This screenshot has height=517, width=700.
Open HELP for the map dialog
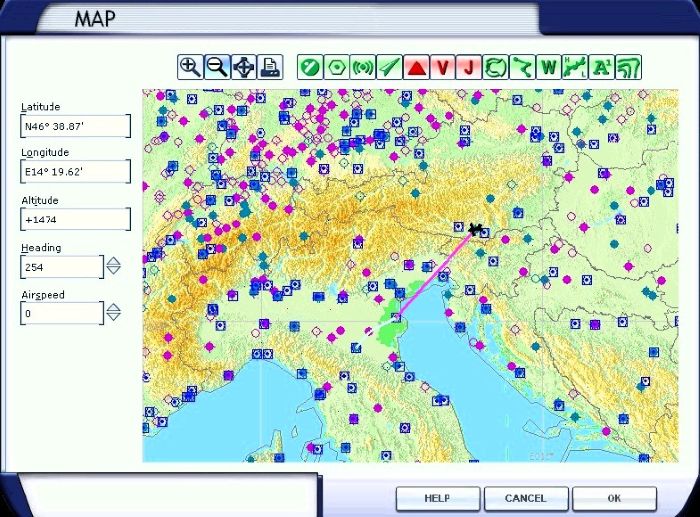click(437, 498)
